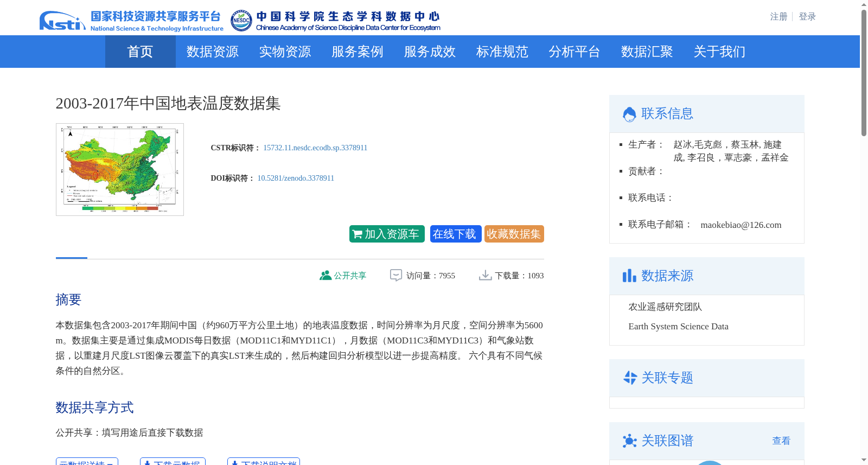View the China land surface temperature map thumbnail
The width and height of the screenshot is (868, 465).
(120, 169)
